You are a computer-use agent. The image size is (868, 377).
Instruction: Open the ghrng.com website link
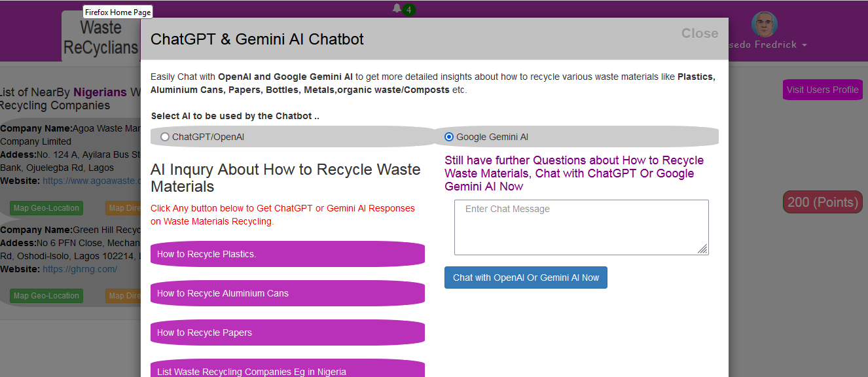pos(80,269)
